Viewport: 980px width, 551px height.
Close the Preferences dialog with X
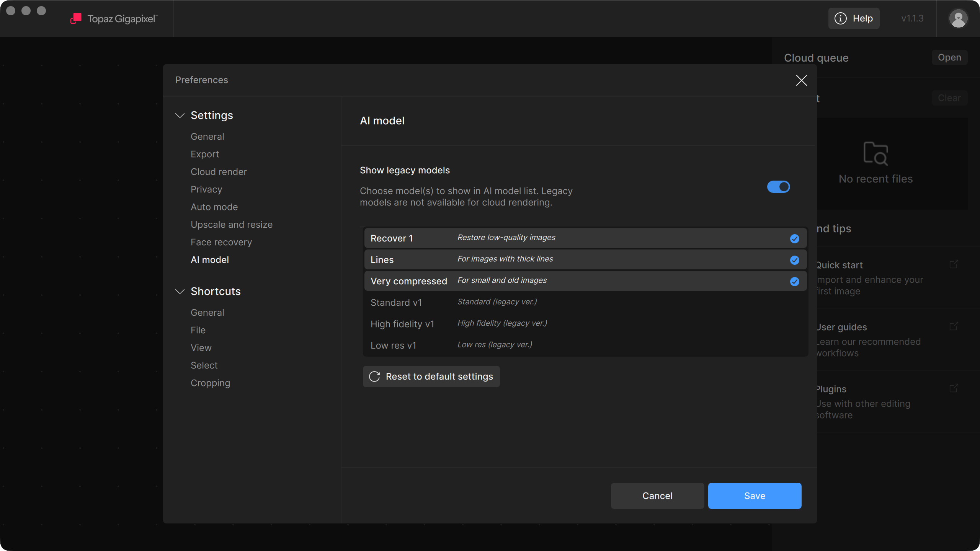(x=801, y=80)
